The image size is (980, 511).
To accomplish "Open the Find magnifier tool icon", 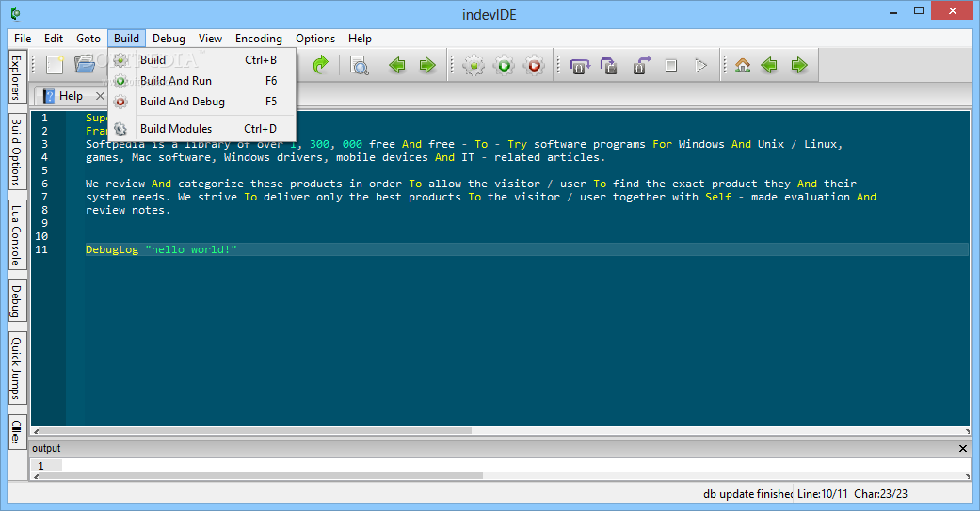I will (360, 66).
